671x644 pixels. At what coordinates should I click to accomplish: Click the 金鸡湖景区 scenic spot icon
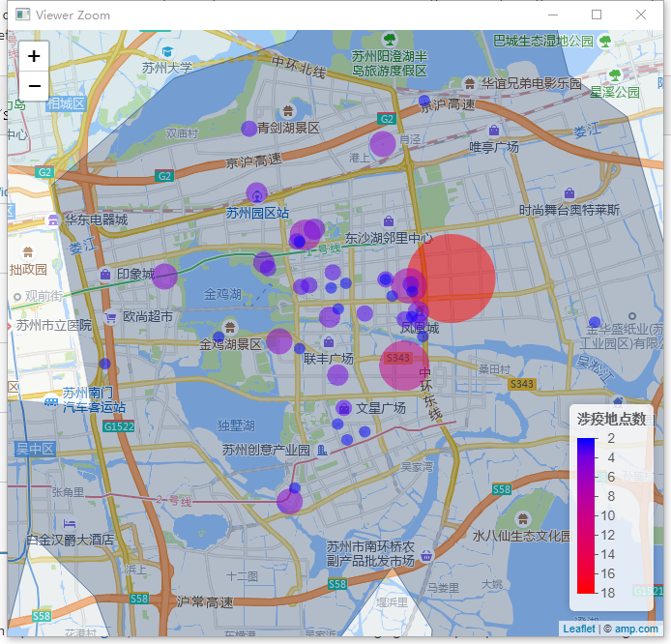pyautogui.click(x=230, y=328)
